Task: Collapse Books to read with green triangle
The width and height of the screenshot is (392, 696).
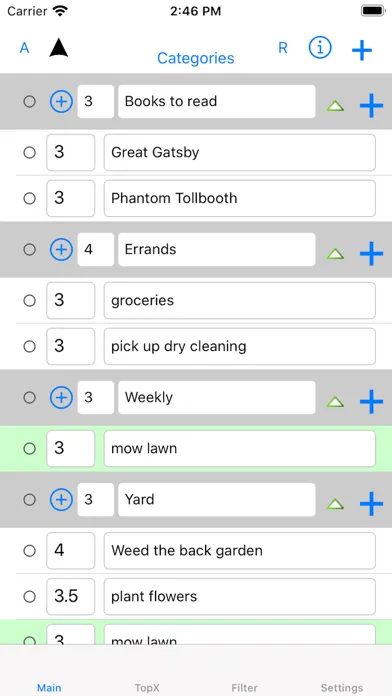Action: coord(336,106)
